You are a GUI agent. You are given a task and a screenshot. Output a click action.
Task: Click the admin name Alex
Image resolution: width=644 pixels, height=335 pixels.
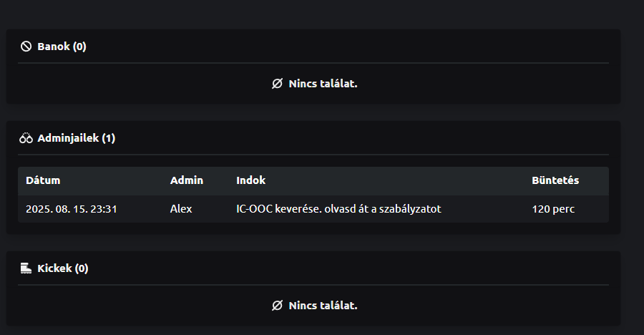point(181,209)
